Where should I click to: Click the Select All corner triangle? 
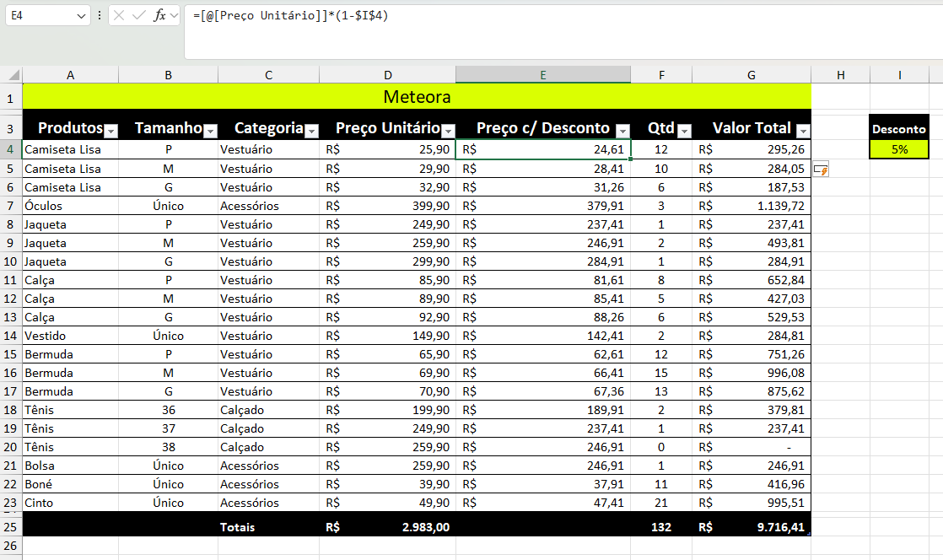[x=13, y=74]
